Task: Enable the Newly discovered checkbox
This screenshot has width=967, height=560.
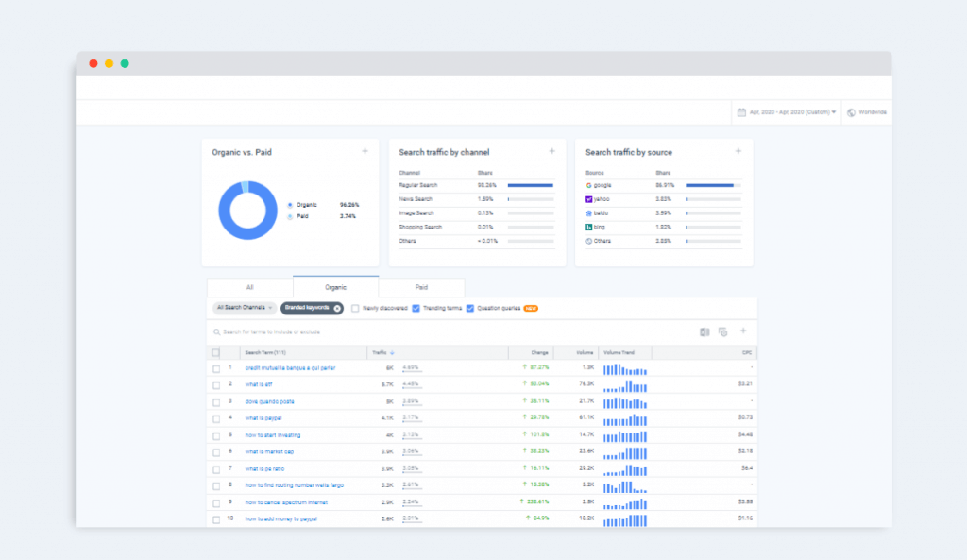Action: click(354, 309)
